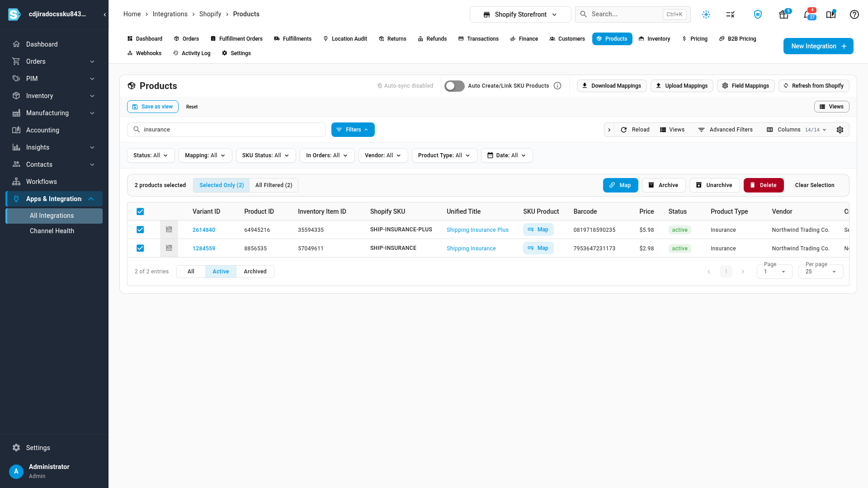Image resolution: width=868 pixels, height=488 pixels.
Task: Toggle Auto Create/Link SKU Products switch
Action: click(x=454, y=86)
